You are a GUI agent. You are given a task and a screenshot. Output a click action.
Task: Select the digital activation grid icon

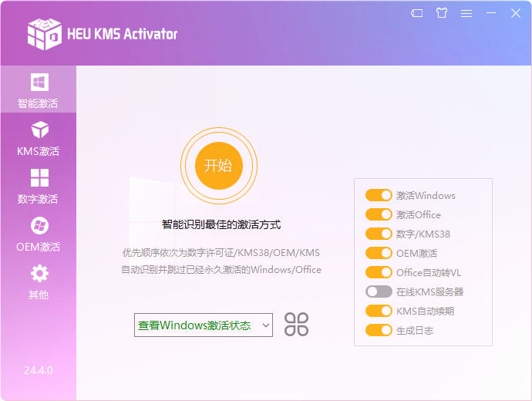39,178
